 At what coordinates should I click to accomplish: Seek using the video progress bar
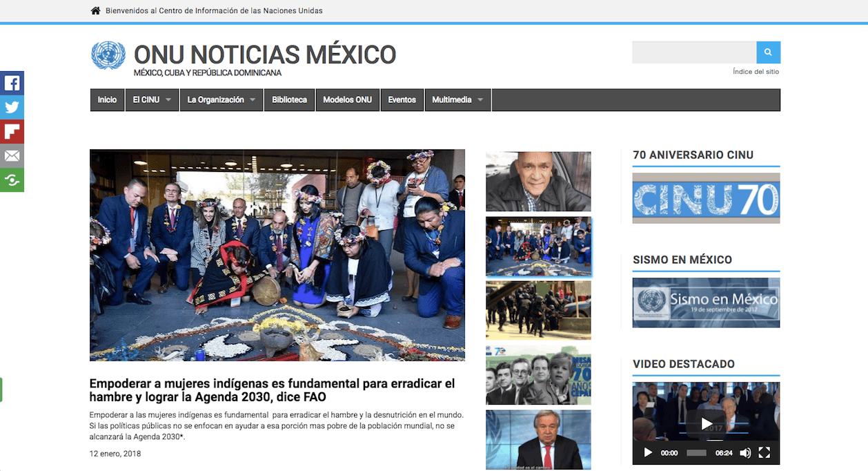tap(696, 453)
